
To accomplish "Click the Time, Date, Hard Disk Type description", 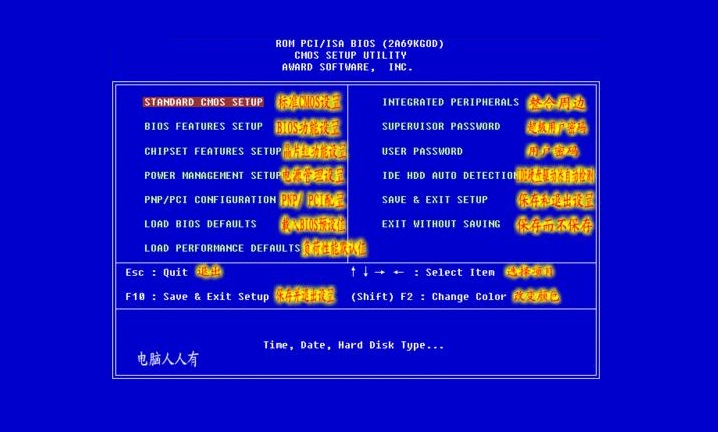I will coord(354,345).
